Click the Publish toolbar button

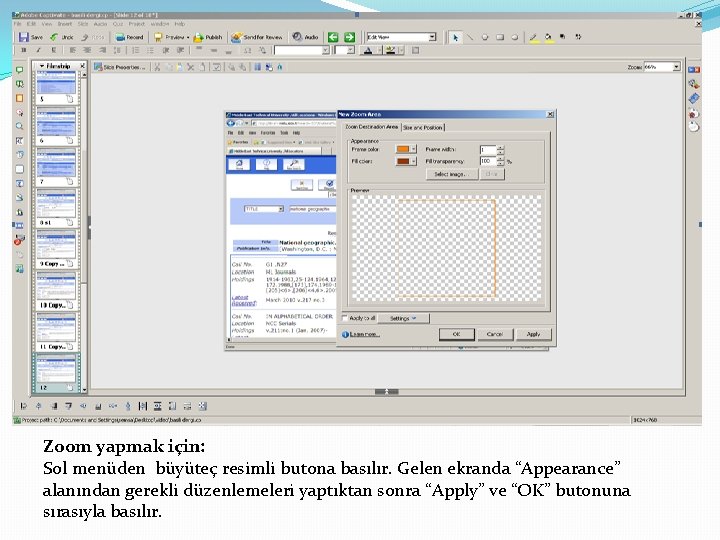[x=208, y=37]
